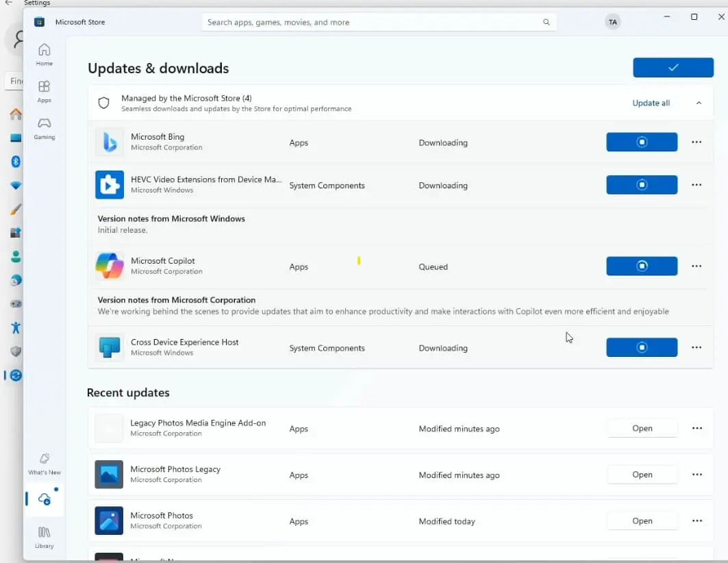728x563 pixels.
Task: Open Settings Home icon in Settings sidebar
Action: 16,114
